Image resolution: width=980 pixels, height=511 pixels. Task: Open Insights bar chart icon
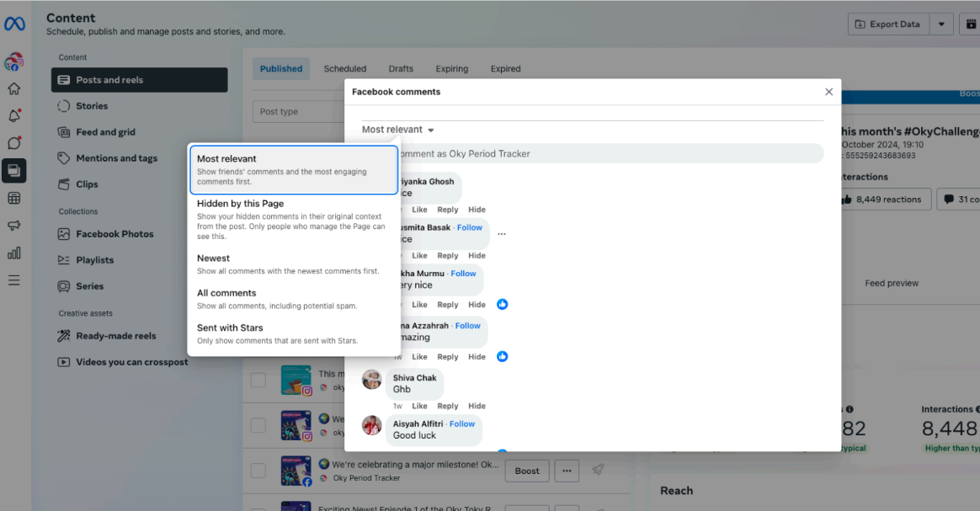pyautogui.click(x=13, y=253)
